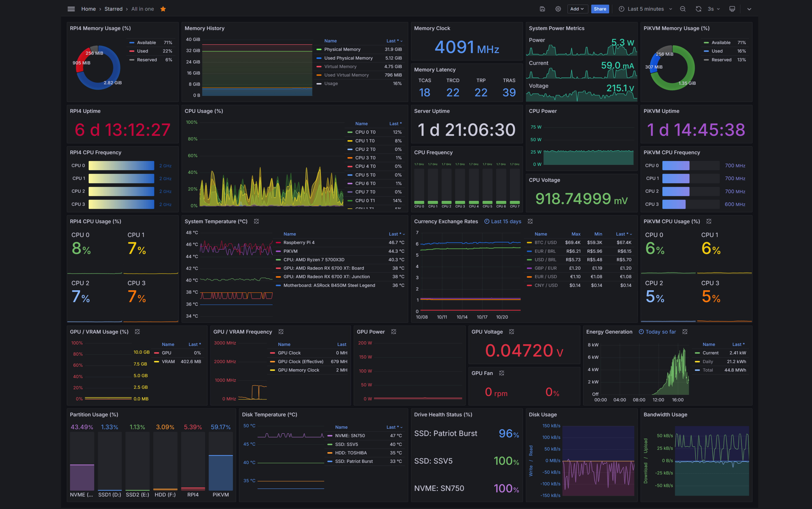
Task: Click the GPU / VRAM Usage panel status icon
Action: [137, 332]
